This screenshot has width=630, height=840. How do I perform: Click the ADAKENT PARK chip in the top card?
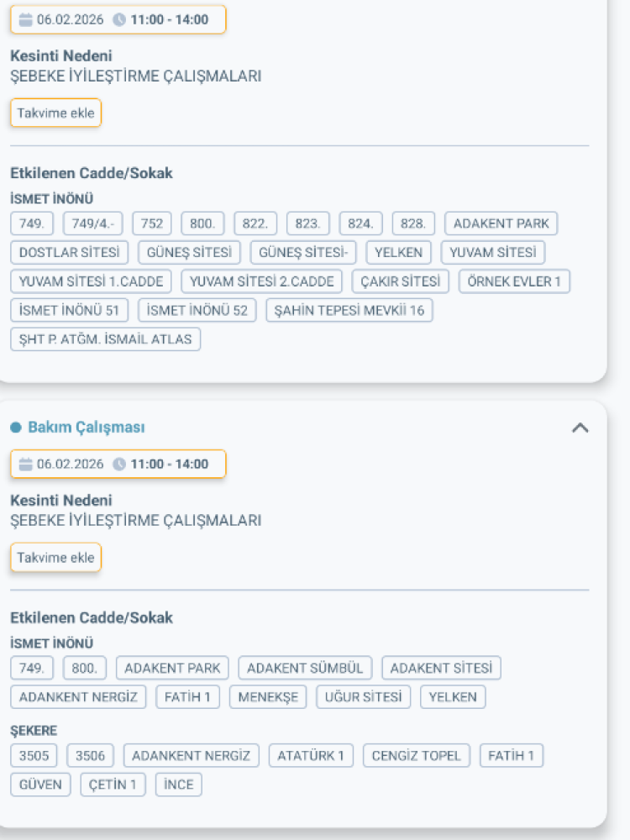tap(501, 223)
